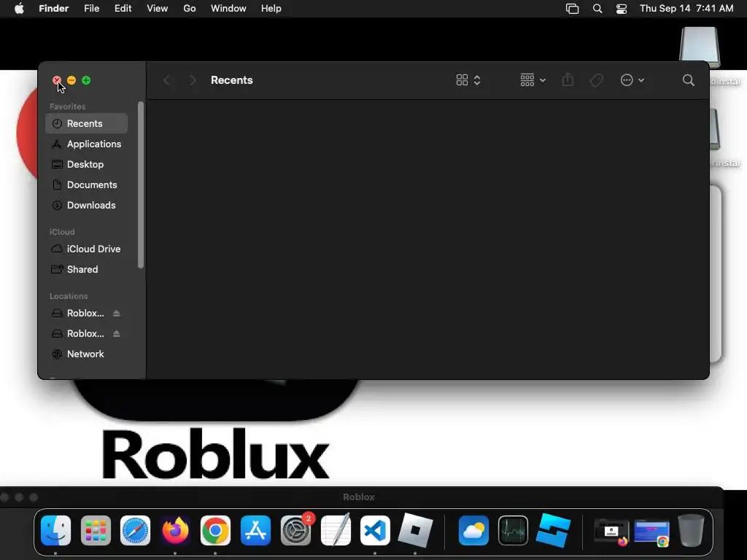
Task: Open the Go menu
Action: pos(190,9)
